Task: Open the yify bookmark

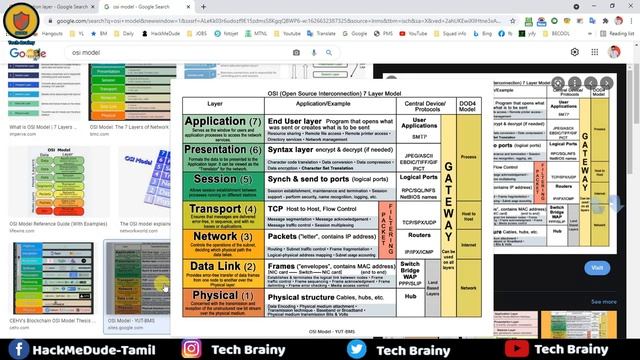Action: [527, 33]
